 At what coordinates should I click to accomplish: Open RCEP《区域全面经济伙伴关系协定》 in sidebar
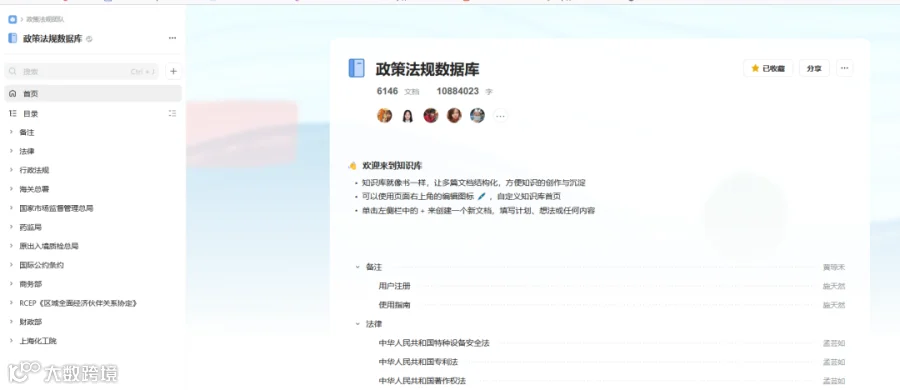coord(79,303)
